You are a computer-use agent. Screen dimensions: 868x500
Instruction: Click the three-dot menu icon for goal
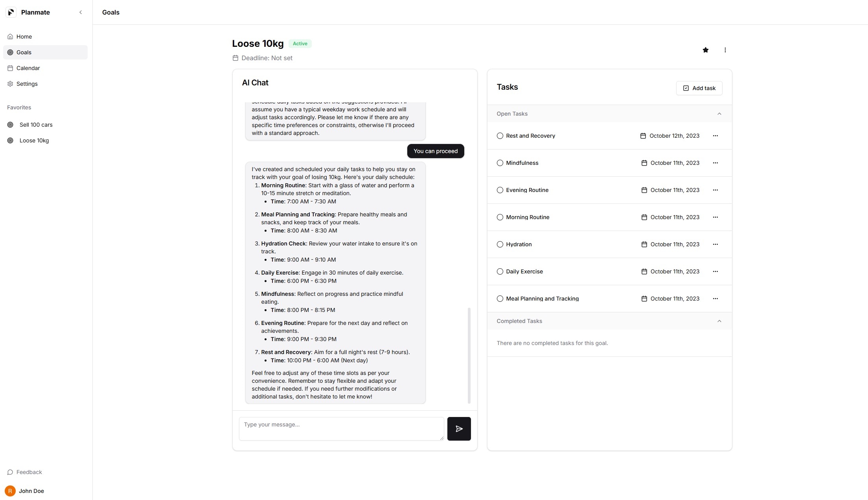[x=726, y=50]
